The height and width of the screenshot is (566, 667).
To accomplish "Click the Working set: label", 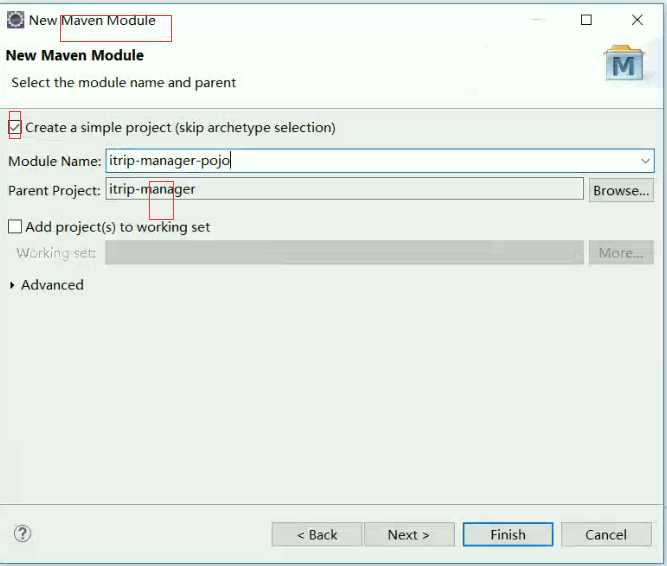I will (x=56, y=253).
